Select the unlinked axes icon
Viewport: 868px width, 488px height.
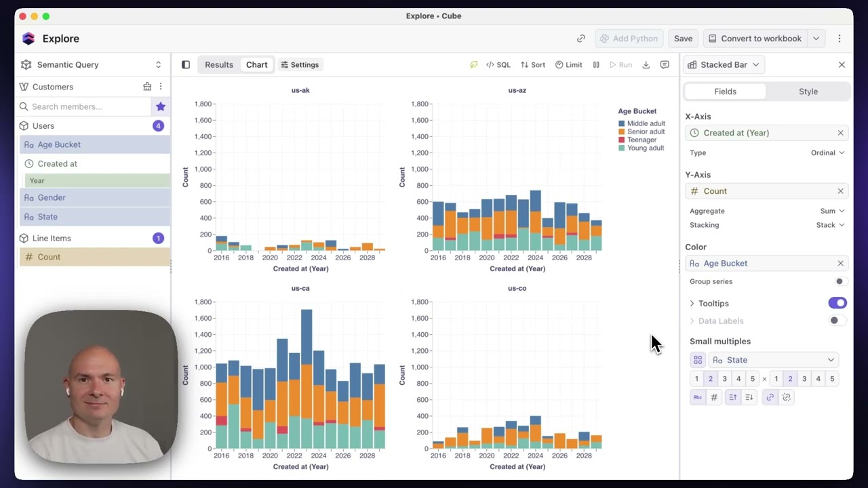(786, 397)
